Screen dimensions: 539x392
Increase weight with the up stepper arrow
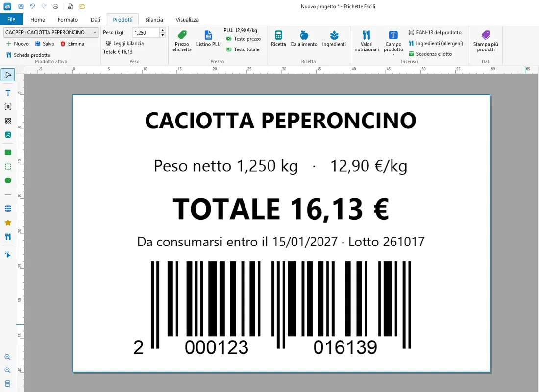(x=163, y=30)
